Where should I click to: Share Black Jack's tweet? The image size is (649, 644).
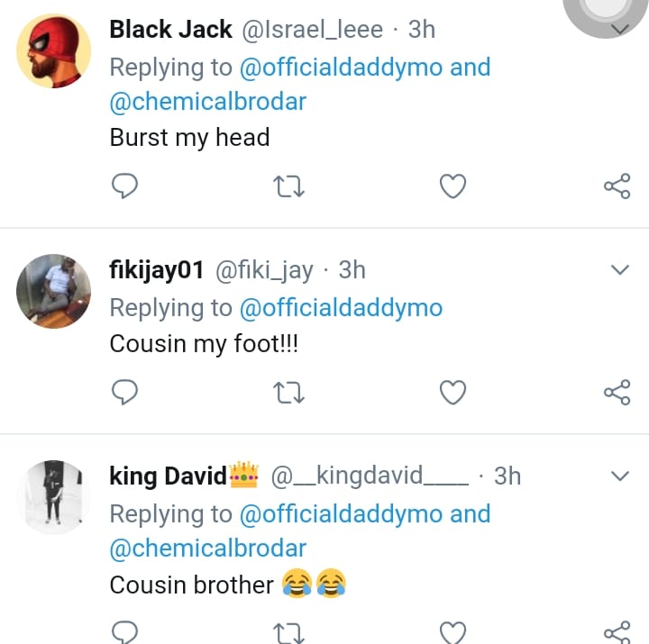[x=617, y=186]
